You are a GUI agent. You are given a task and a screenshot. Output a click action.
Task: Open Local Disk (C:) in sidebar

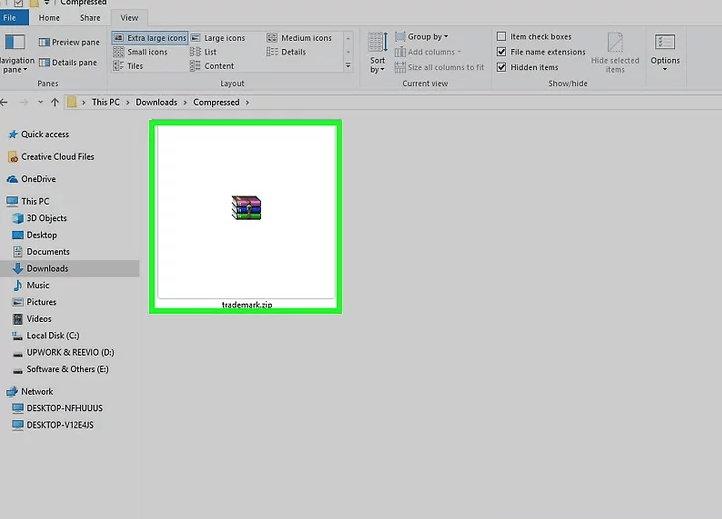[x=52, y=336]
